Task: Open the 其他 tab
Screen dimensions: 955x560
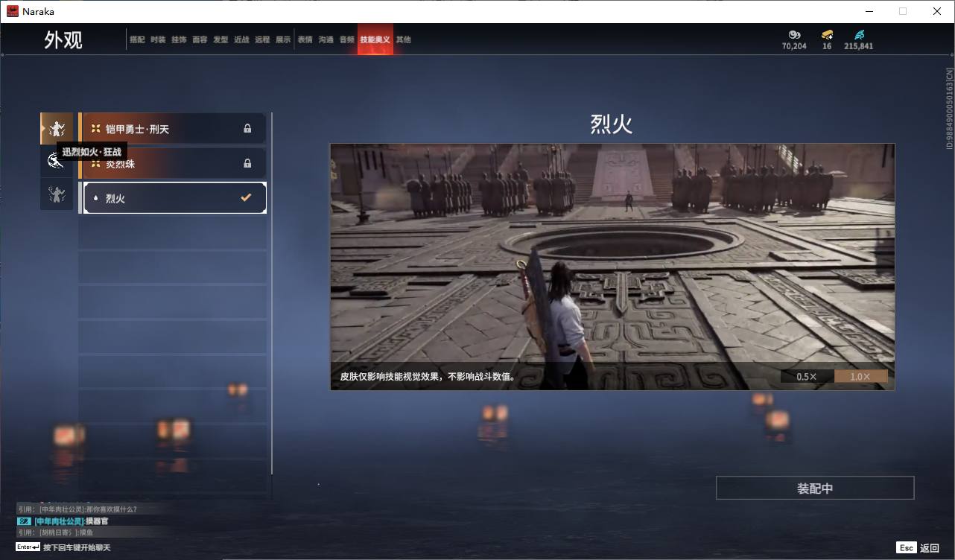Action: point(403,39)
